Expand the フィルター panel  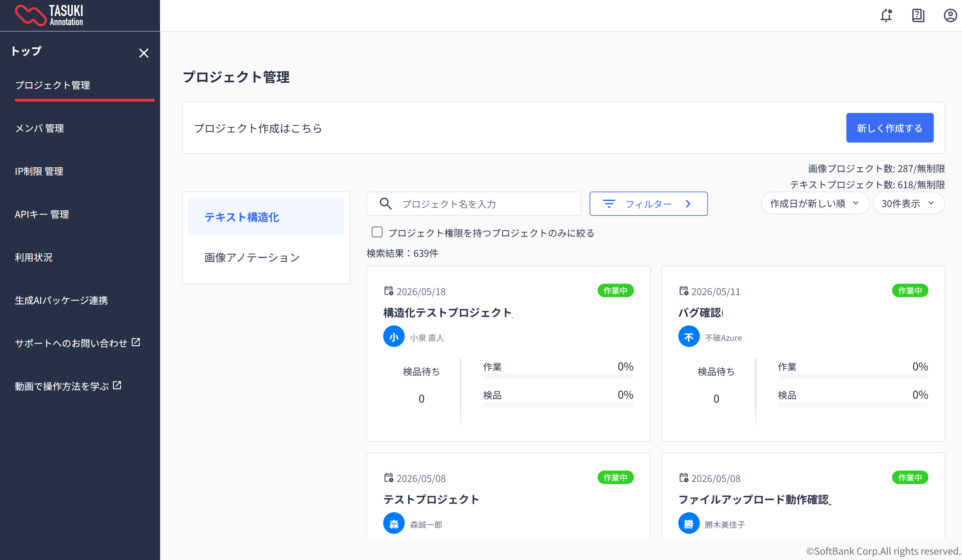pos(648,204)
